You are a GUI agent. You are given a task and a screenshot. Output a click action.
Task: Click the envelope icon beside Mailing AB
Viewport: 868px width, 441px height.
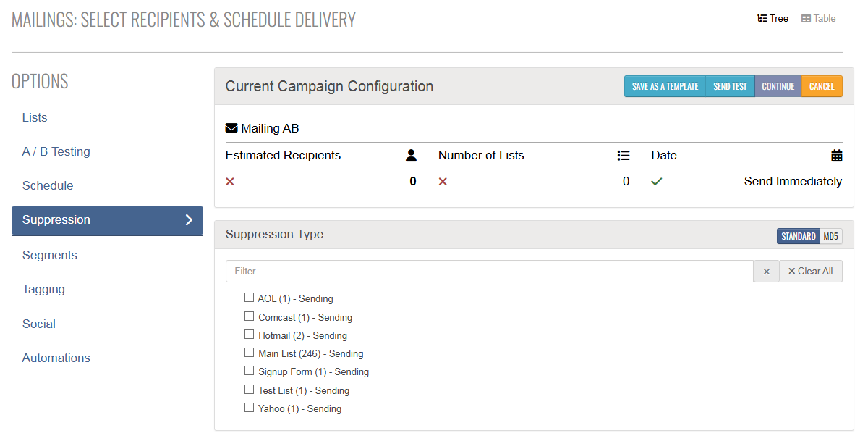(x=231, y=128)
